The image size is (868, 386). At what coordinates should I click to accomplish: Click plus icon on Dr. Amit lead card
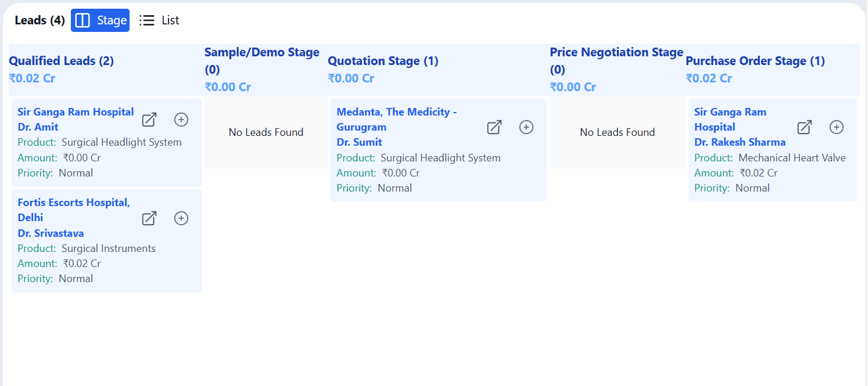[181, 120]
